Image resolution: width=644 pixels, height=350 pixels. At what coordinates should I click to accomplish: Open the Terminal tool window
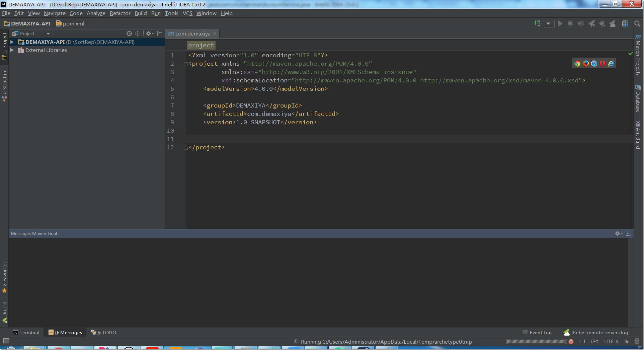click(x=26, y=333)
